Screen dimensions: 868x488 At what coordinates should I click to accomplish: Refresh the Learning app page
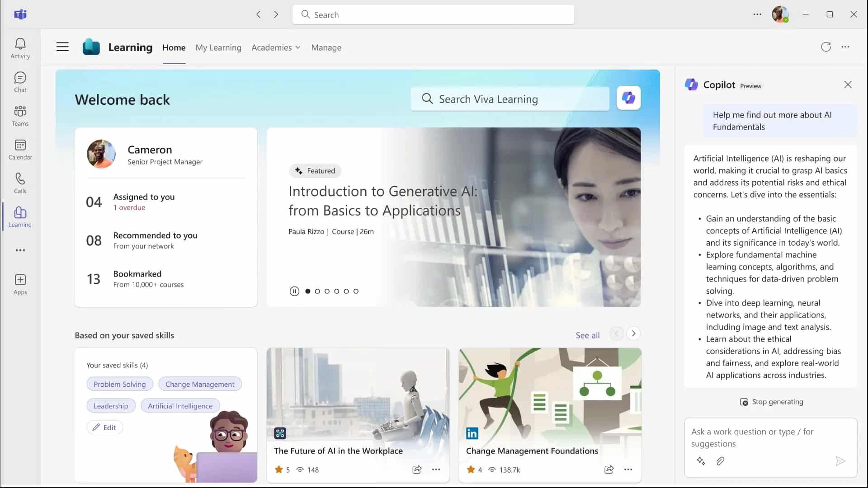[826, 47]
